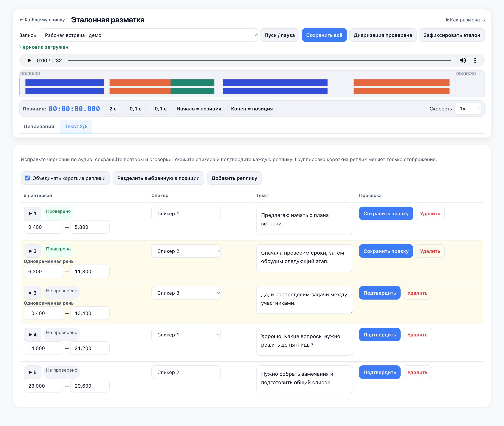Play segment 4 button
This screenshot has height=426, width=504.
click(x=32, y=335)
